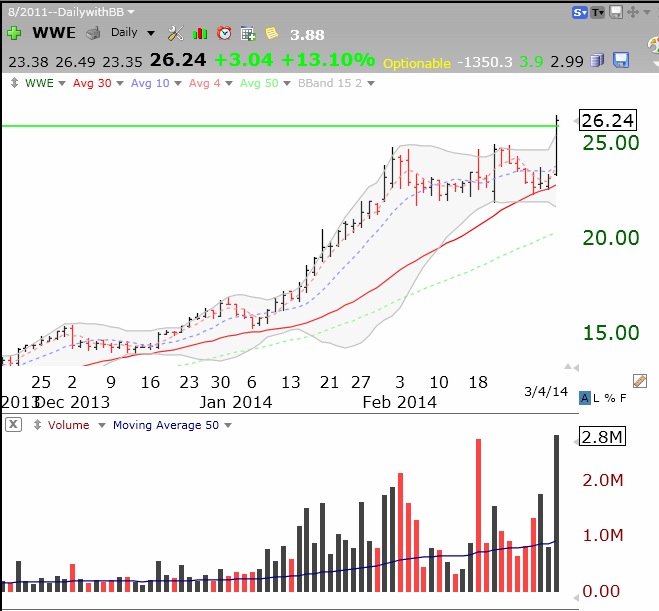Image resolution: width=659 pixels, height=611 pixels.
Task: Click the Jan 2014 time axis label
Action: point(235,402)
